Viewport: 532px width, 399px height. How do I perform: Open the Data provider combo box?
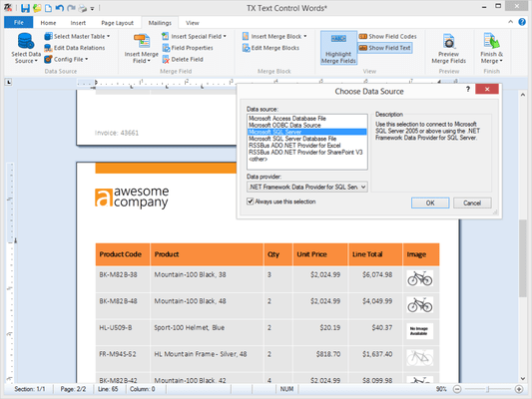coord(307,187)
